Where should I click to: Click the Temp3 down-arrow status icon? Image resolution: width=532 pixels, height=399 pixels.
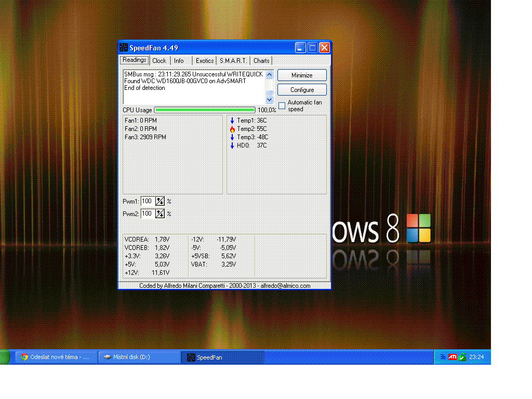click(232, 137)
